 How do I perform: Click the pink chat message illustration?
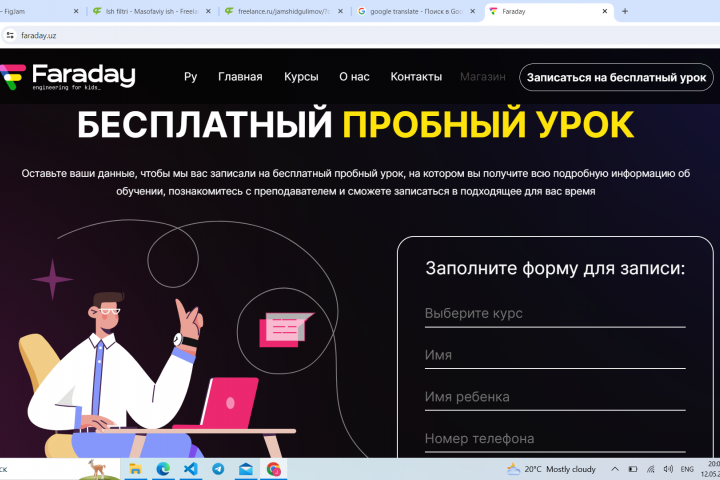[x=287, y=330]
